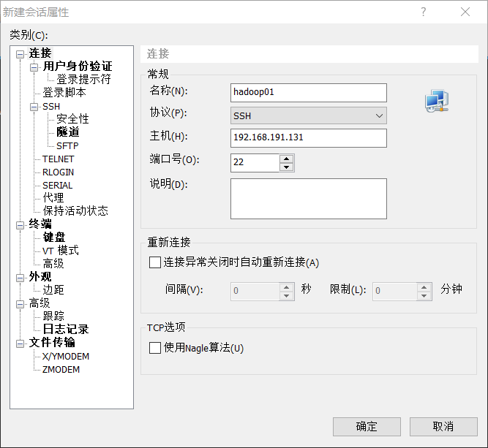Close the 新建会话属性 dialog
The height and width of the screenshot is (448, 488).
pyautogui.click(x=465, y=12)
